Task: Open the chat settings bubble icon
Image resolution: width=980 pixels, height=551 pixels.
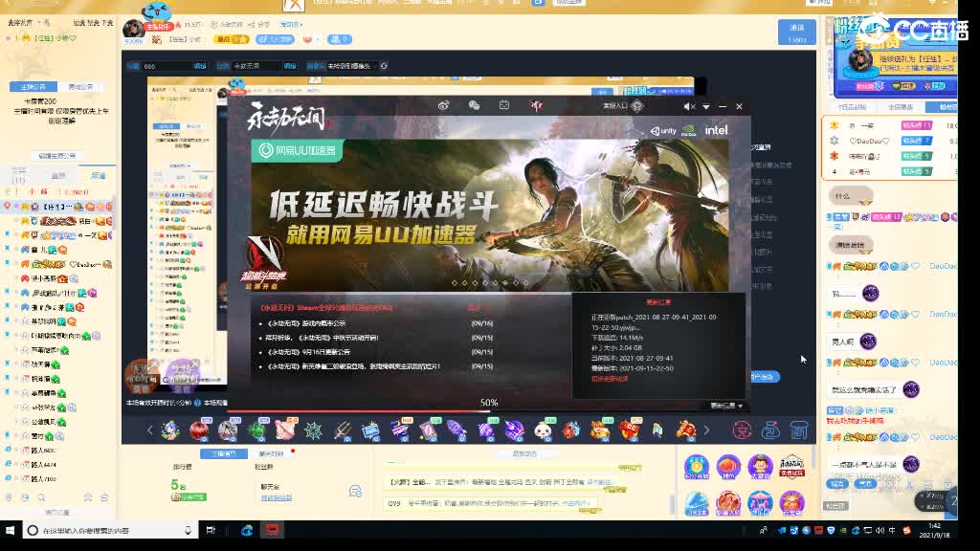Action: point(355,492)
